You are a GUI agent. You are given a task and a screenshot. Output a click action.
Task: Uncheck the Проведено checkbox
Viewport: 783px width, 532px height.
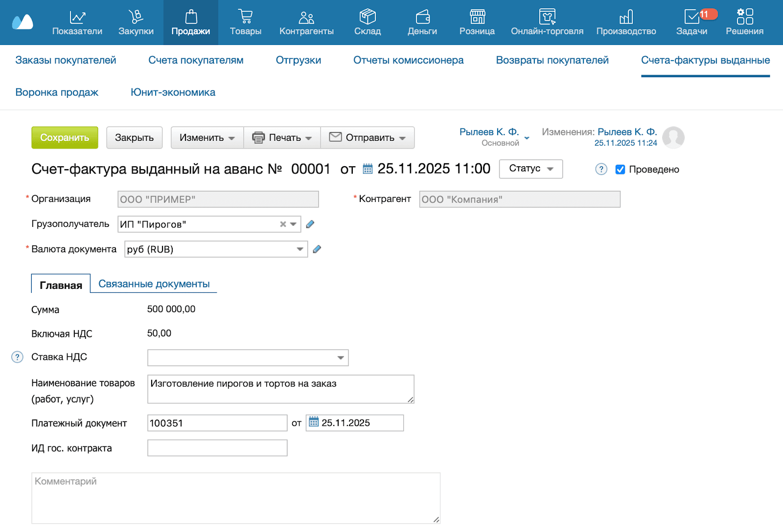(x=620, y=170)
